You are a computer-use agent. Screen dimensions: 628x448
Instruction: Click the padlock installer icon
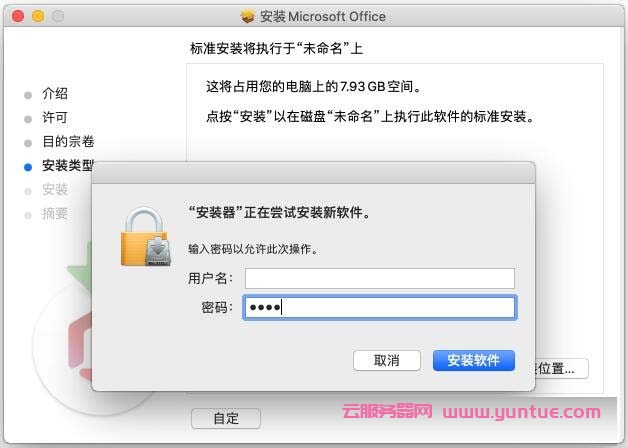click(146, 237)
